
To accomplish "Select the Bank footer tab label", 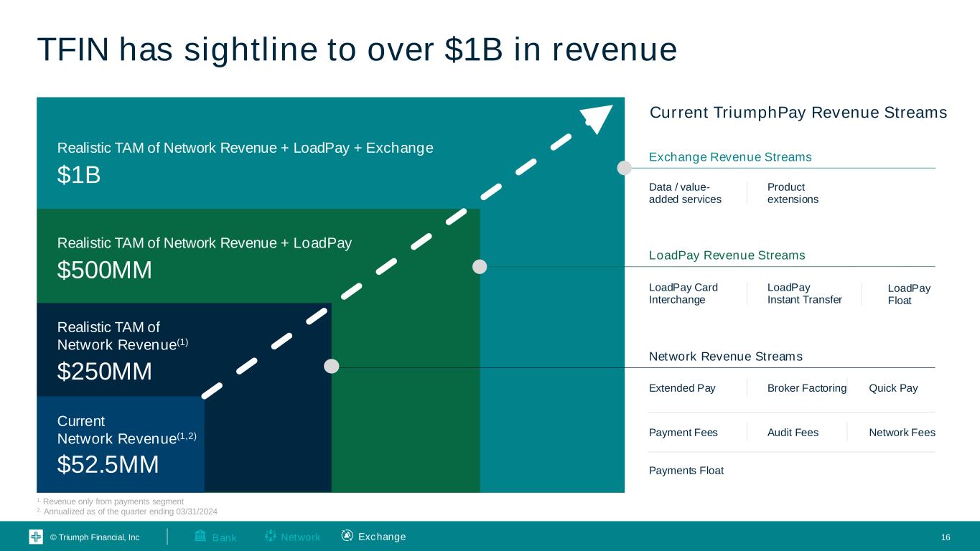I will [224, 537].
